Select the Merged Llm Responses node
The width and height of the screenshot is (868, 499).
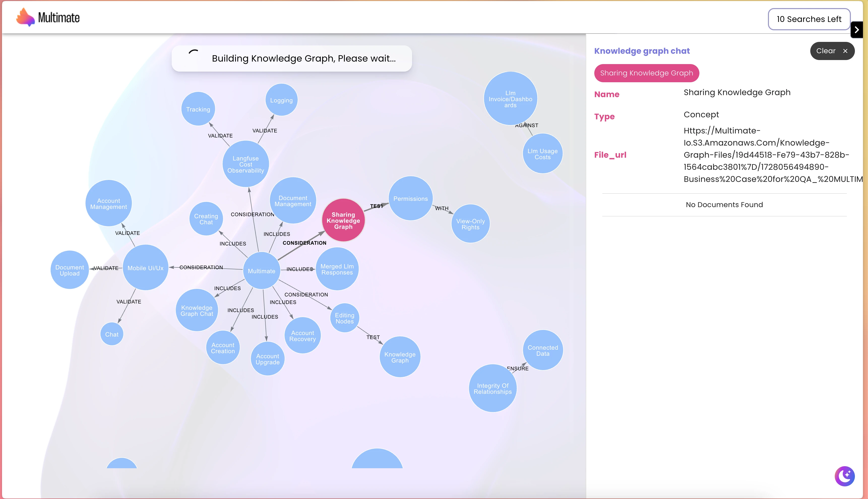[x=337, y=269]
